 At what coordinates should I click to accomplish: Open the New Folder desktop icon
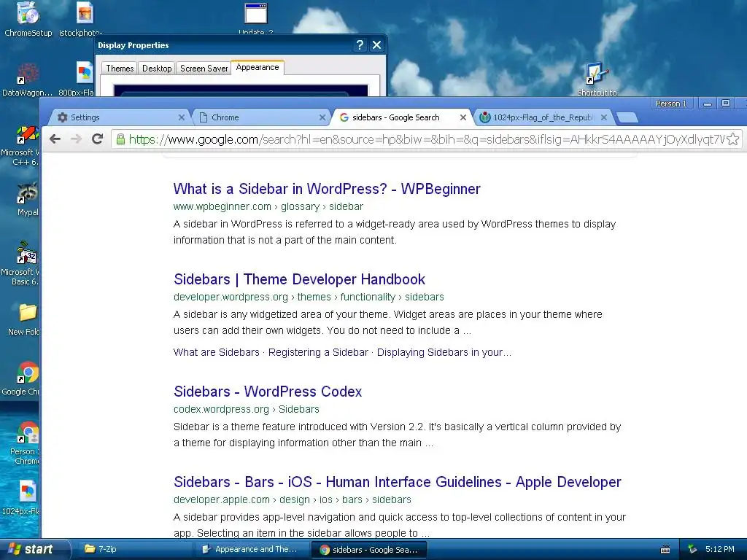26,319
